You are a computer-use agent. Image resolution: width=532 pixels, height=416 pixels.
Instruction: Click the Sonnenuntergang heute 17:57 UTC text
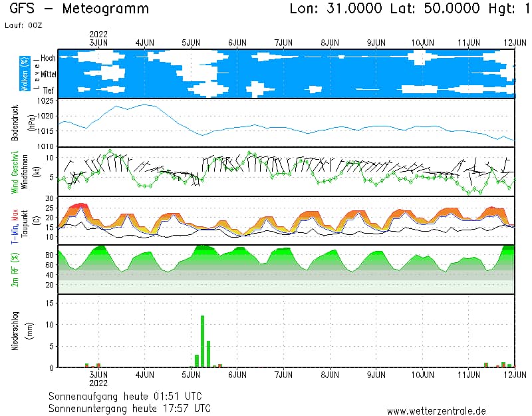click(130, 407)
